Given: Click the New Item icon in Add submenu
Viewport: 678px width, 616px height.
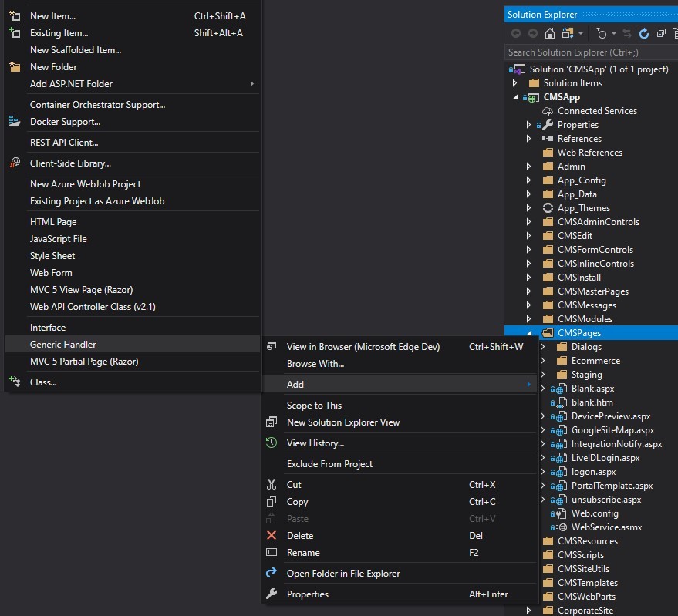Looking at the screenshot, I should [15, 16].
